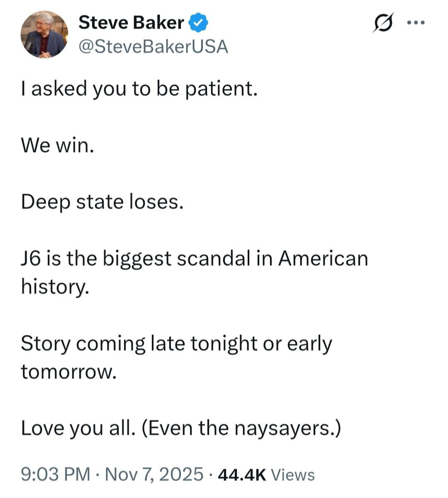Viewport: 448px width, 498px height.
Task: Click the "(Even the naysayers.)" text
Action: [241, 428]
